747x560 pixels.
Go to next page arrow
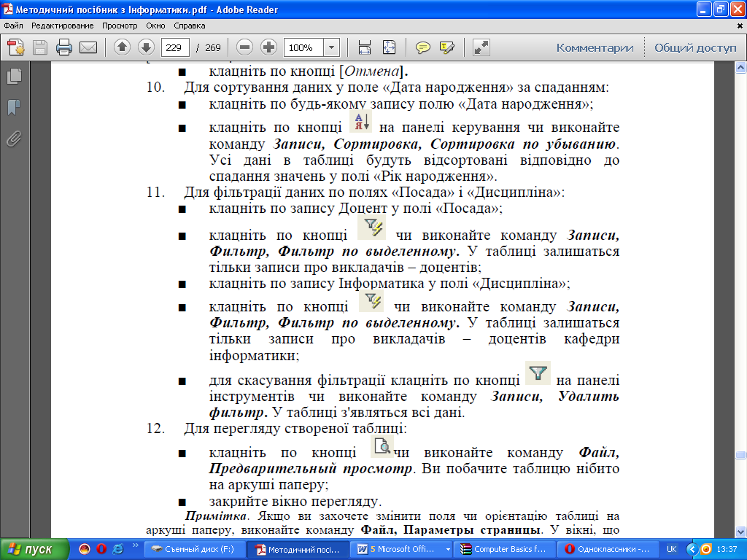(x=146, y=47)
